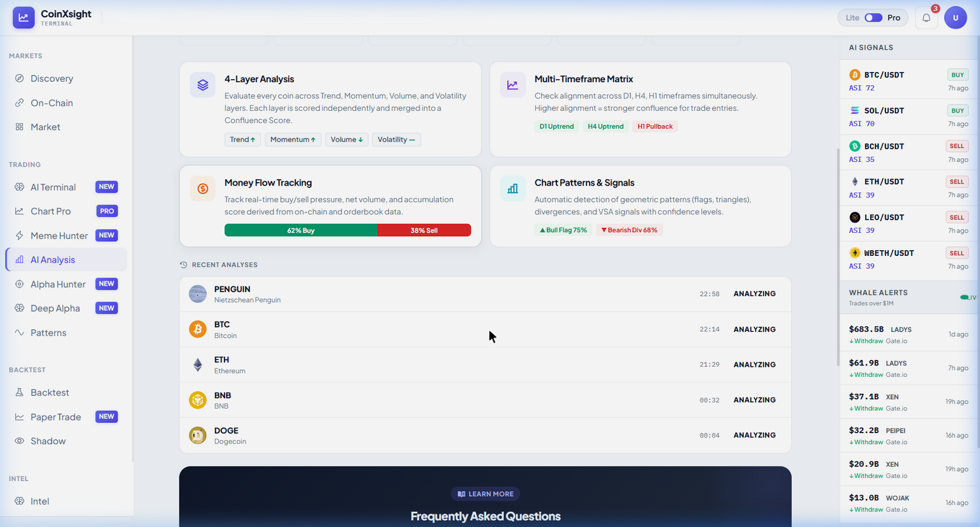Click the Trend up tag
This screenshot has height=527, width=980.
click(x=242, y=140)
